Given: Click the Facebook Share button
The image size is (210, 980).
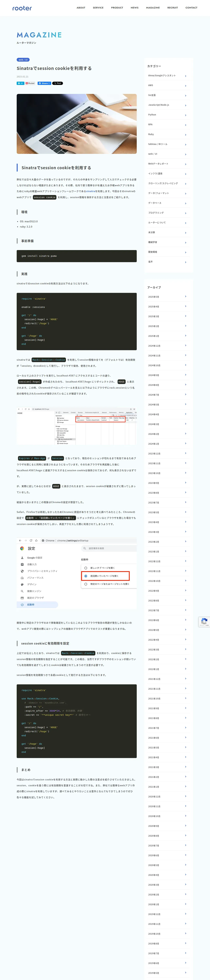Looking at the screenshot, I should pyautogui.click(x=44, y=83).
